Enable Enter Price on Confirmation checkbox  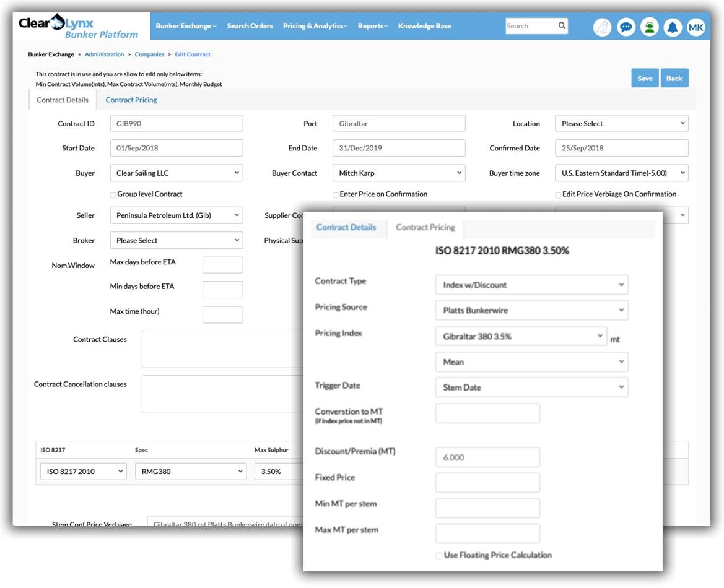[336, 195]
